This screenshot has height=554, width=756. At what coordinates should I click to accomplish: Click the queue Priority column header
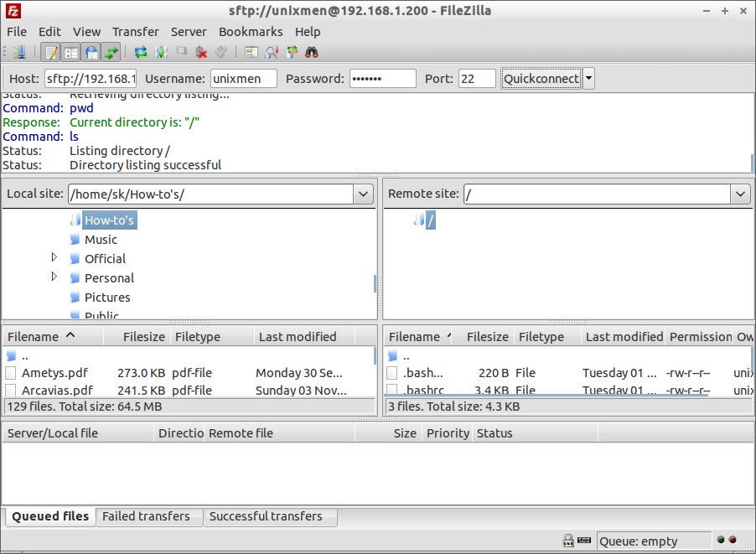tap(448, 433)
